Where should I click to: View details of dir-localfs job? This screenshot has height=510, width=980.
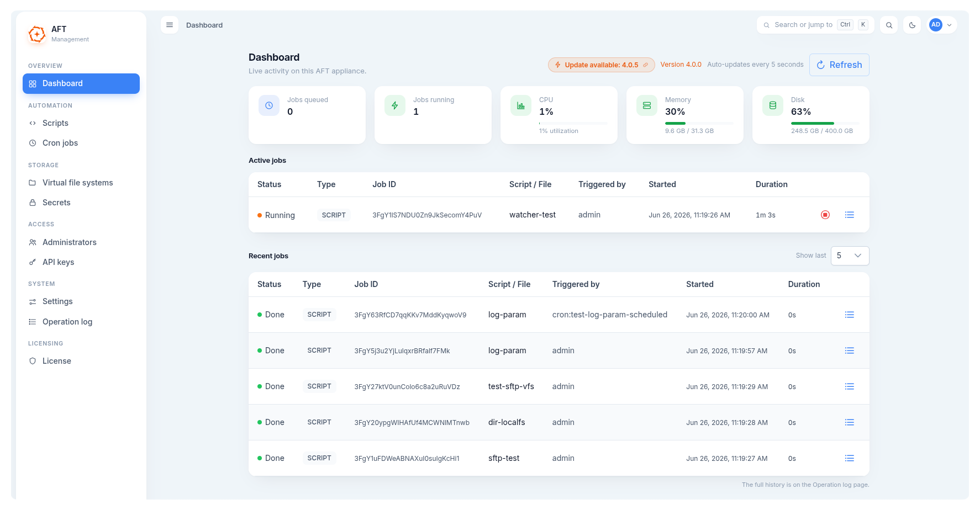pyautogui.click(x=850, y=422)
